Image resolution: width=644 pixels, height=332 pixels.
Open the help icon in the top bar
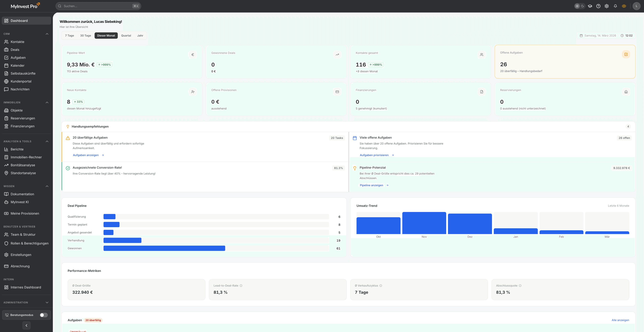pos(599,6)
